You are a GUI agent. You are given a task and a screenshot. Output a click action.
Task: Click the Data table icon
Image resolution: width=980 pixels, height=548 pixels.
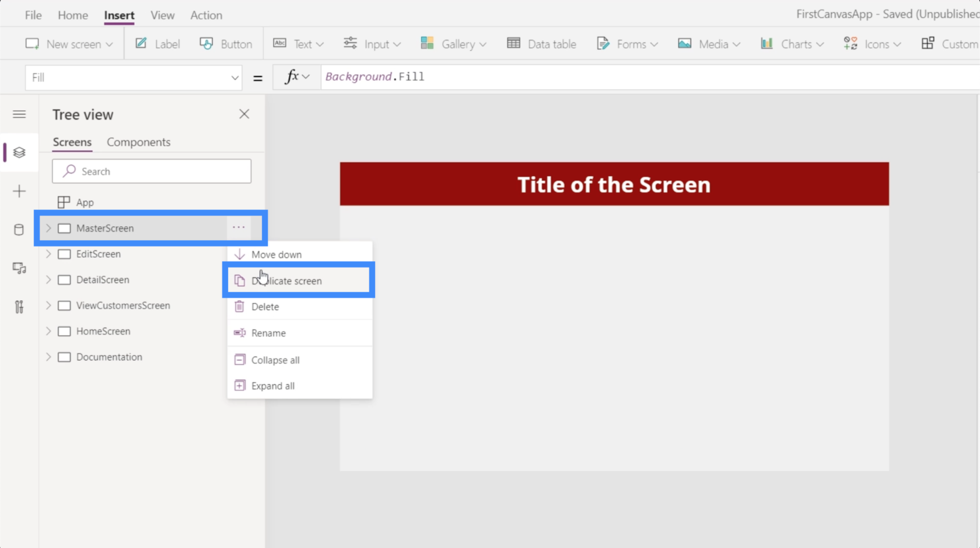(513, 43)
